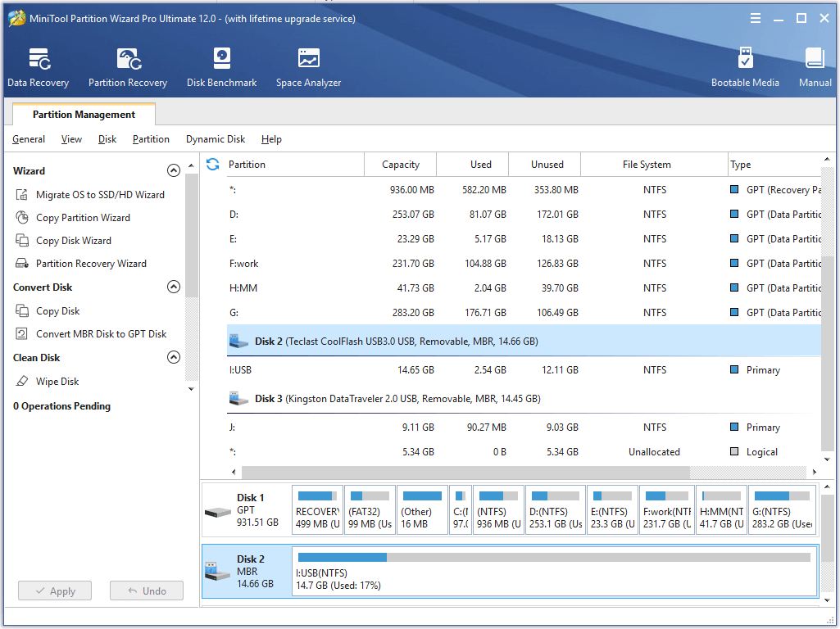Select the Disk 3 Kingston drive icon in list

238,398
